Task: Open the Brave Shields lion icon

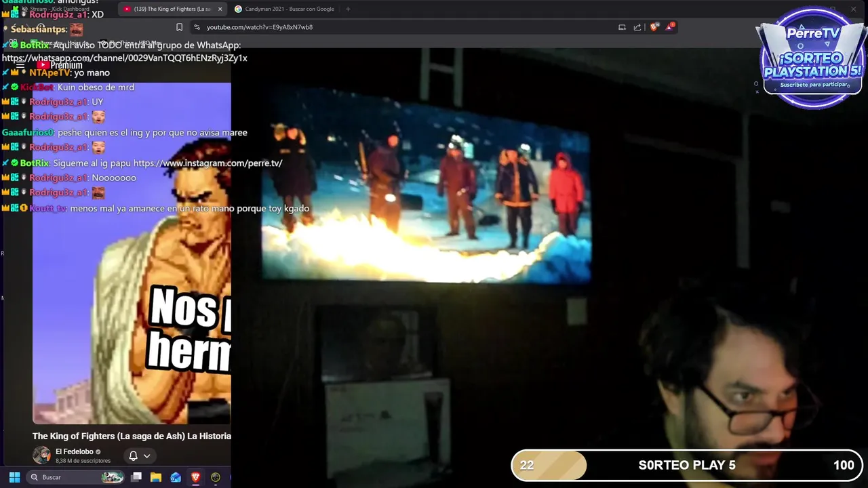Action: (x=654, y=27)
